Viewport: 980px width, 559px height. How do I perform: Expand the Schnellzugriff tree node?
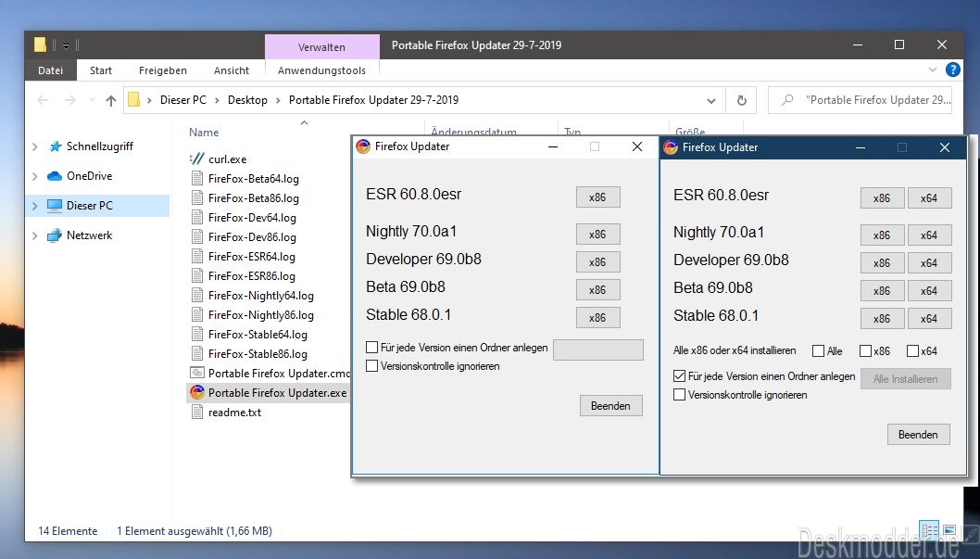35,146
